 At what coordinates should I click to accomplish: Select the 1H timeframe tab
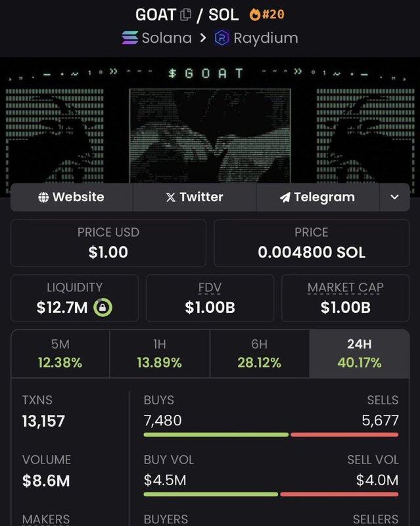click(160, 354)
